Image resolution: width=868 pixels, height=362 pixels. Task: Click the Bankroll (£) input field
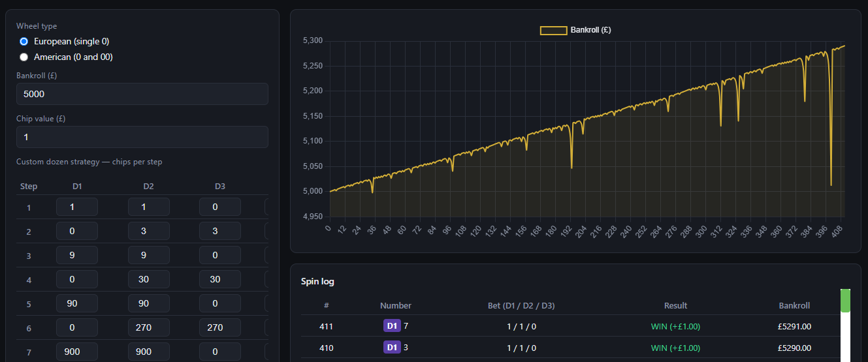pyautogui.click(x=142, y=94)
